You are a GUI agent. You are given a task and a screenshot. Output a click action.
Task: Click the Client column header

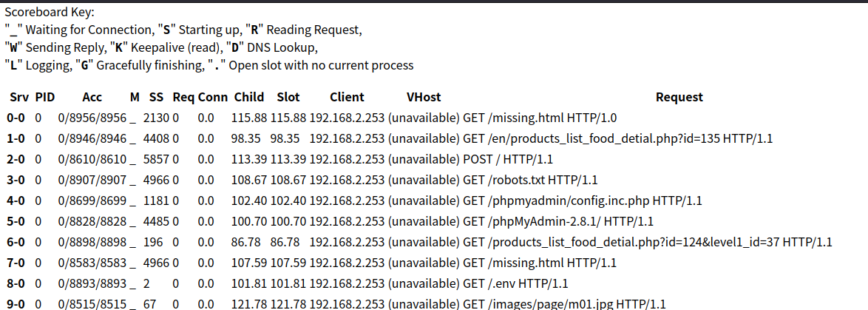click(347, 98)
